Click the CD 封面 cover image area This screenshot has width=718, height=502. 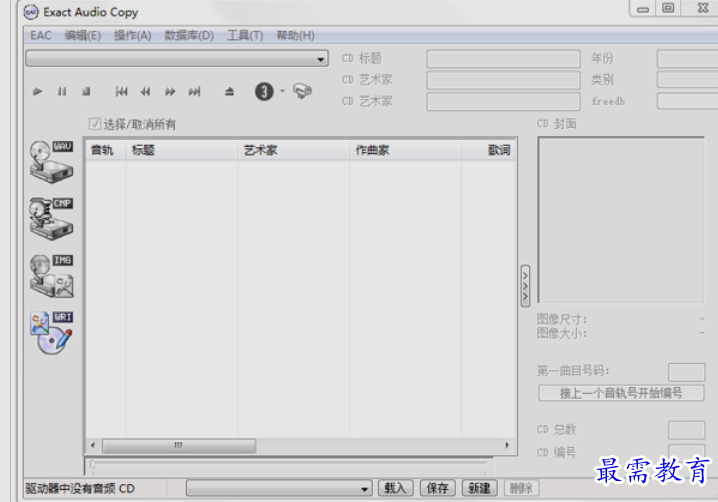tap(620, 220)
